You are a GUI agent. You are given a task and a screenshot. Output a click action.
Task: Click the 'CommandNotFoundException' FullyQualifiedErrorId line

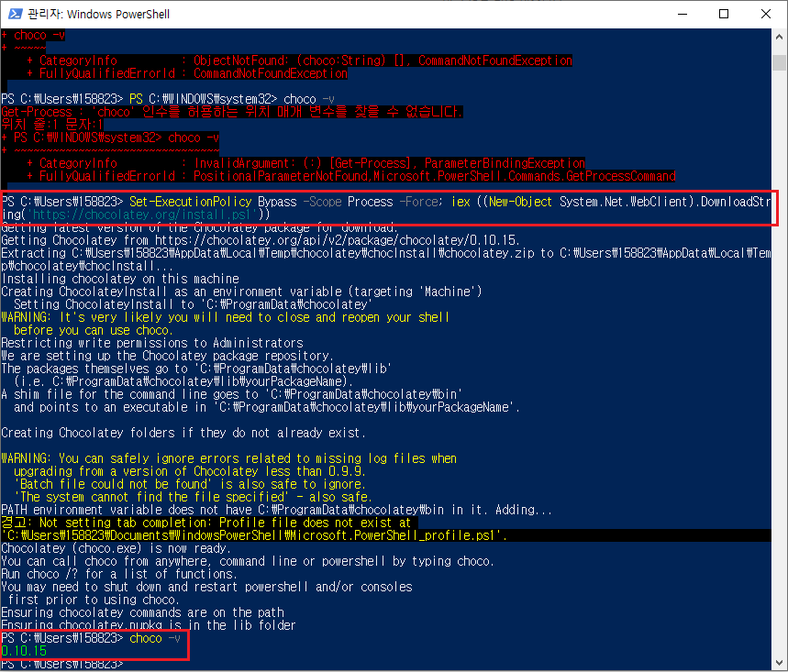pyautogui.click(x=187, y=73)
